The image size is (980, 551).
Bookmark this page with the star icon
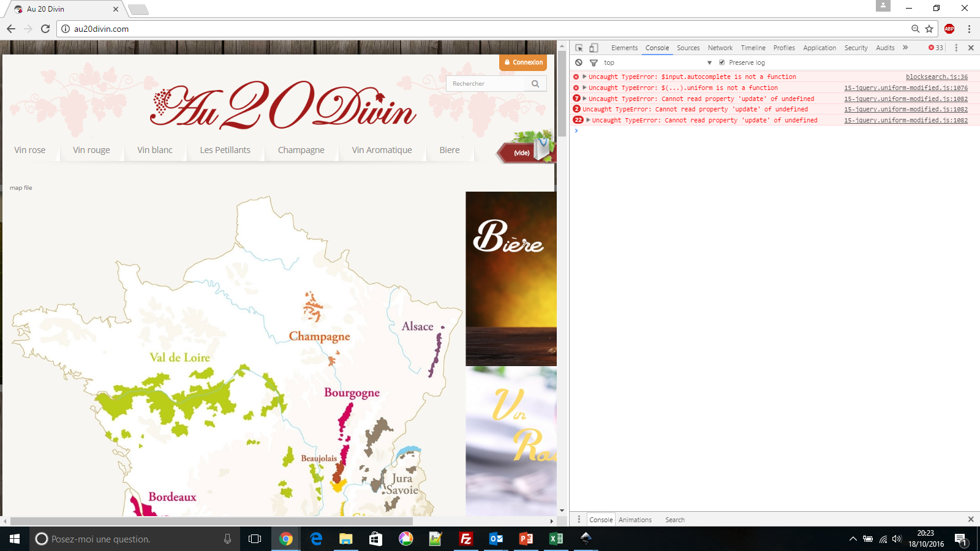[x=929, y=29]
